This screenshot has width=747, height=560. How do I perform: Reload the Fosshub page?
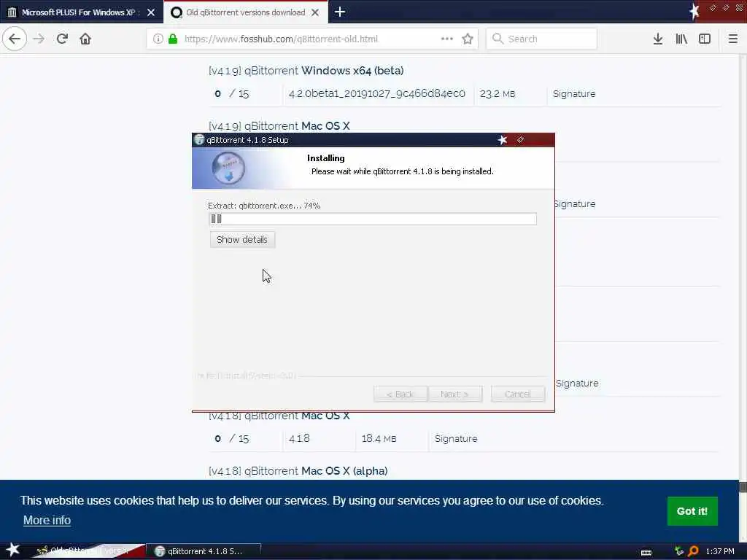[62, 39]
